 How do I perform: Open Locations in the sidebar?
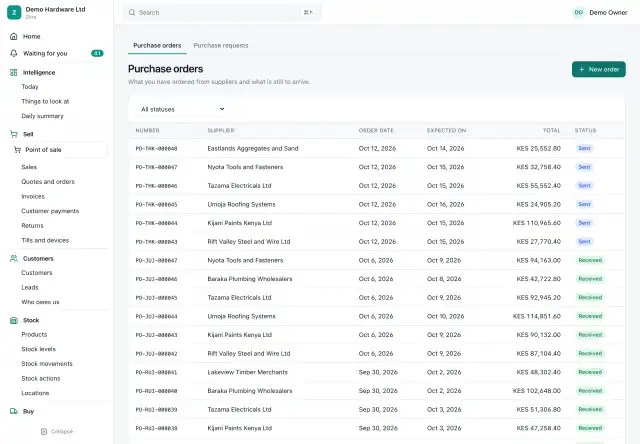coord(35,393)
